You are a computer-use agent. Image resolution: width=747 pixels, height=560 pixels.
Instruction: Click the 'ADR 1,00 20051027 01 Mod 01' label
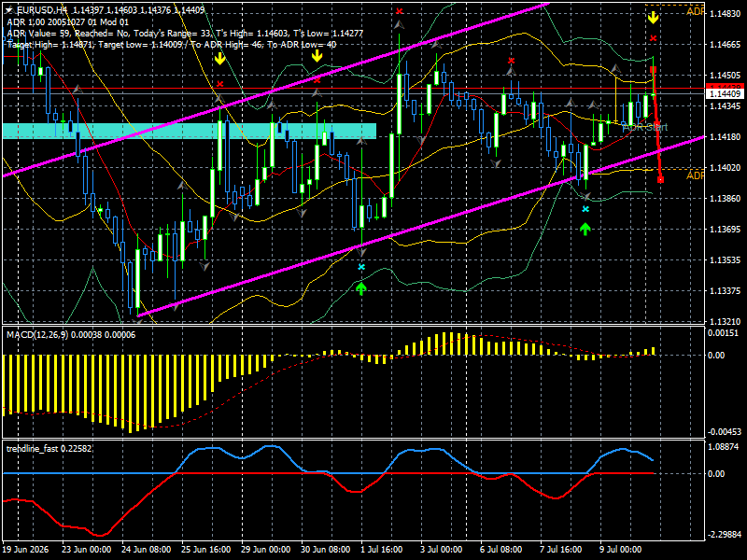pos(67,21)
